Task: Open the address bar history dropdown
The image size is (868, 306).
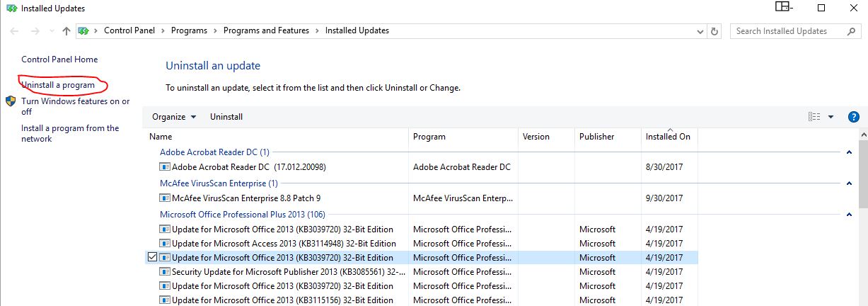Action: click(x=700, y=31)
